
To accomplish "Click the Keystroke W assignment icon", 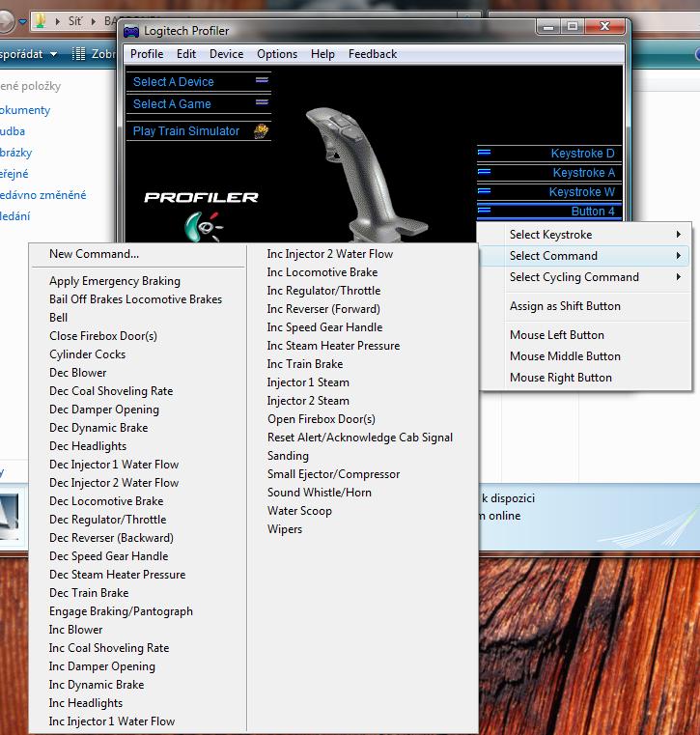I will (x=484, y=191).
